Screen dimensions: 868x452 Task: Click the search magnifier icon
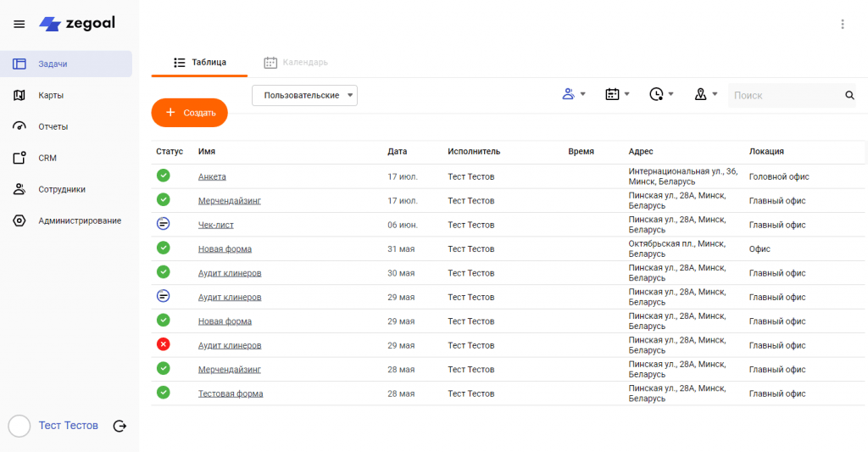[x=849, y=96]
